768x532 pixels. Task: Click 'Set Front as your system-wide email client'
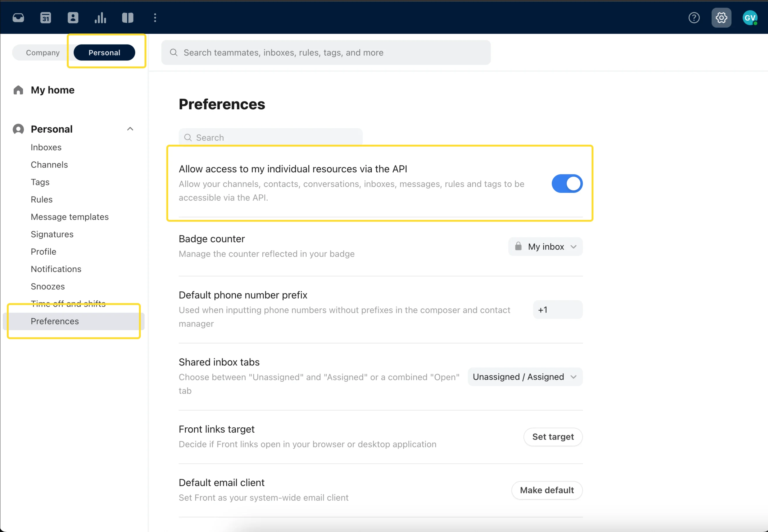264,497
